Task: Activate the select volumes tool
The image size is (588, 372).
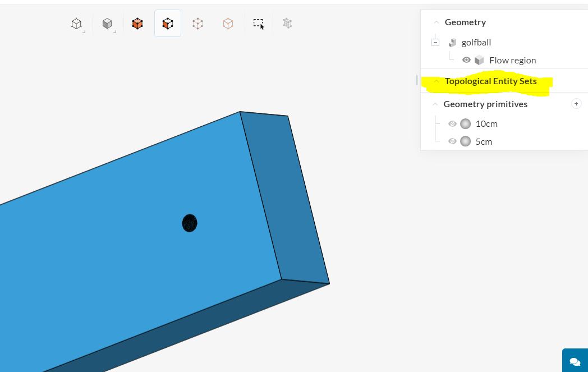Action: 137,24
